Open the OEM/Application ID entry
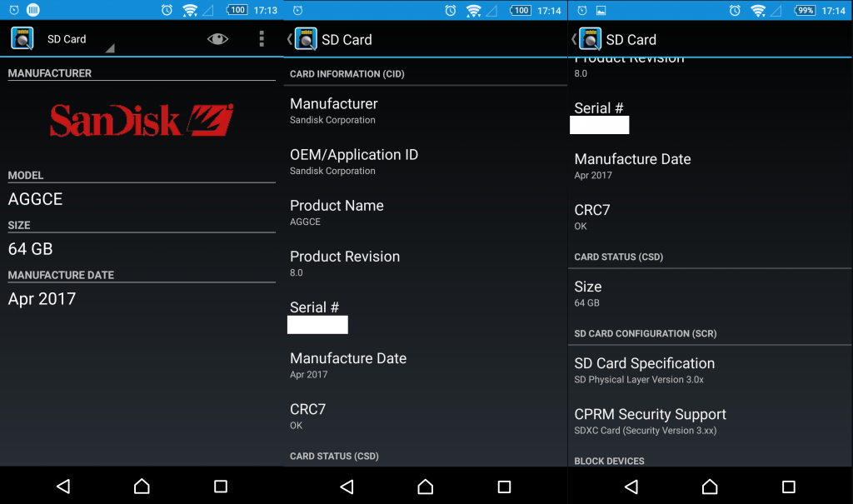Viewport: 853px width, 504px height. pyautogui.click(x=426, y=162)
